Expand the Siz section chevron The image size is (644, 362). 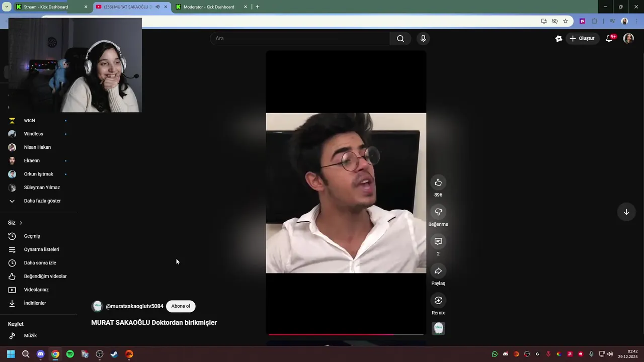(21, 223)
